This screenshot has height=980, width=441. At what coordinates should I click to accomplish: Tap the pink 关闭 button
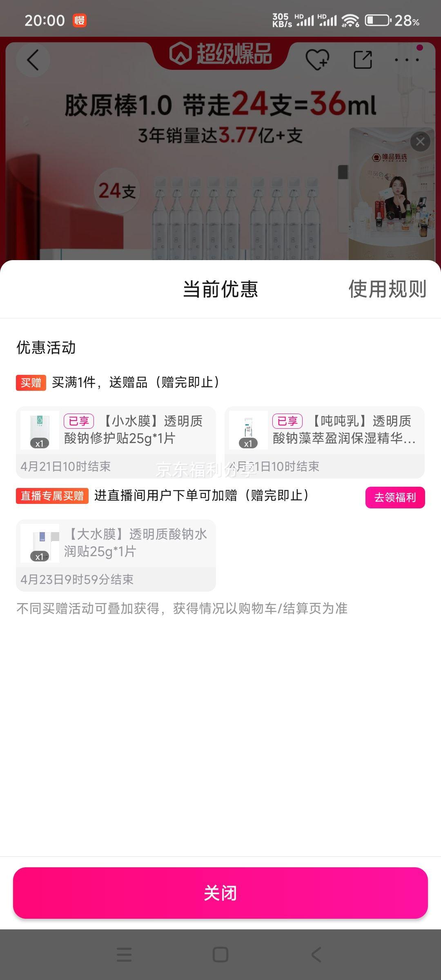coord(220,893)
